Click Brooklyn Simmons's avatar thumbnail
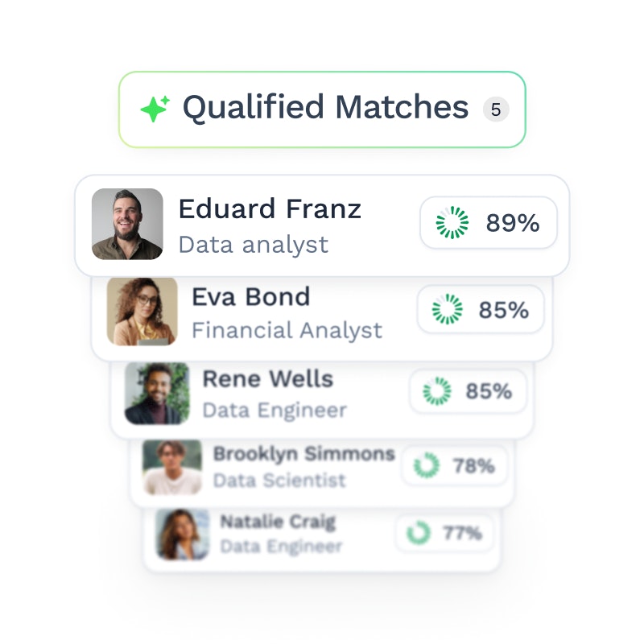 (172, 467)
